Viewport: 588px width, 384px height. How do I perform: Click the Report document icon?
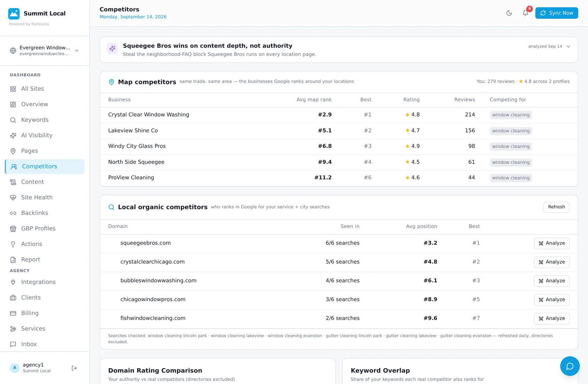coord(13,260)
